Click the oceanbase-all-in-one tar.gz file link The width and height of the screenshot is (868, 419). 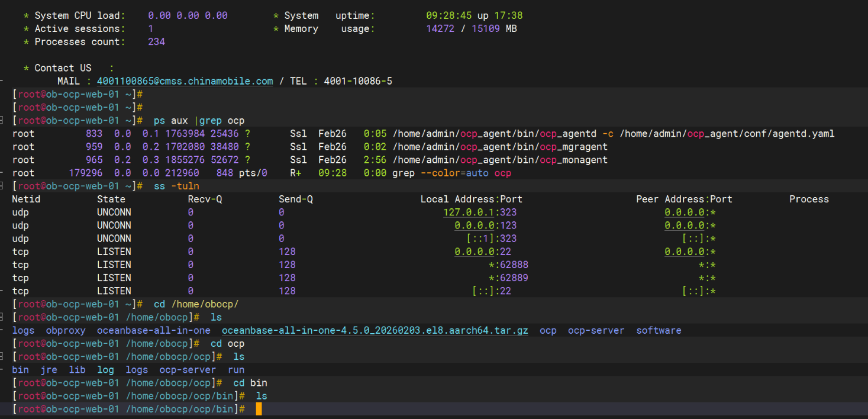[x=375, y=331]
